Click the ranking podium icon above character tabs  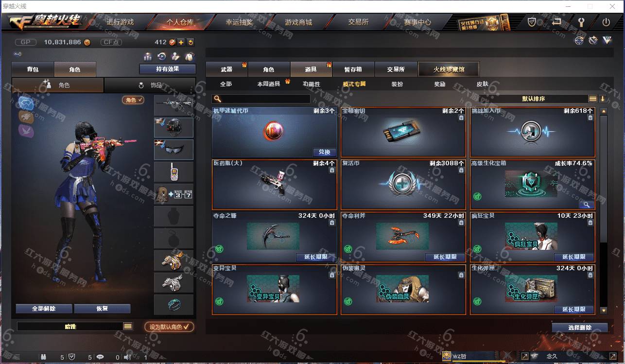pyautogui.click(x=147, y=56)
